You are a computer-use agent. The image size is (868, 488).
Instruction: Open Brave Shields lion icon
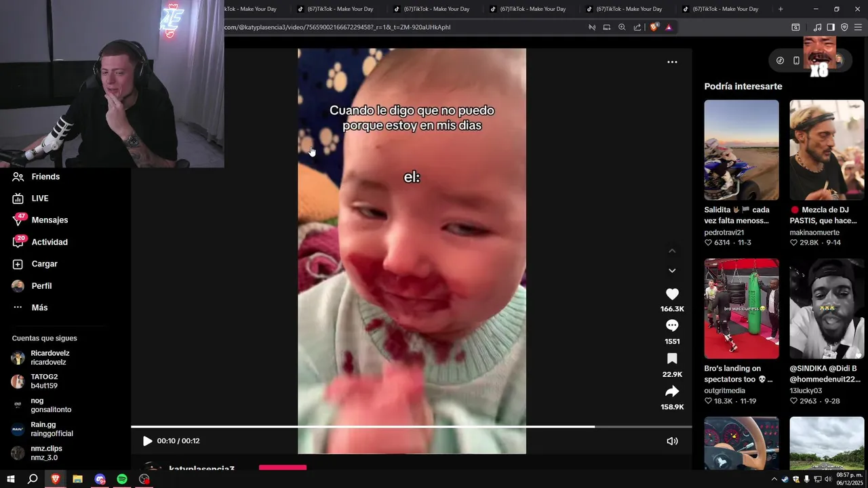pos(654,27)
